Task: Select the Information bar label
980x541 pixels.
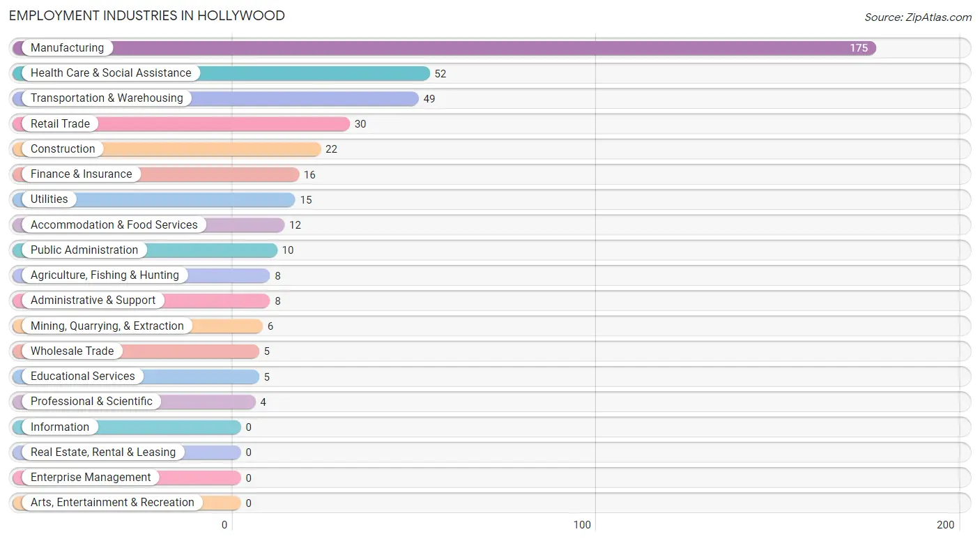Action: point(60,427)
